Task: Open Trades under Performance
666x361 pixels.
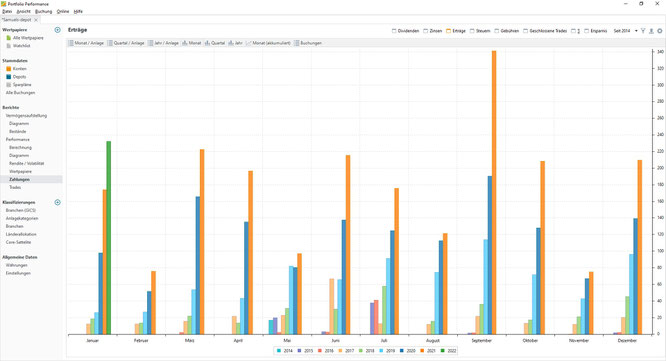Action: [x=15, y=187]
